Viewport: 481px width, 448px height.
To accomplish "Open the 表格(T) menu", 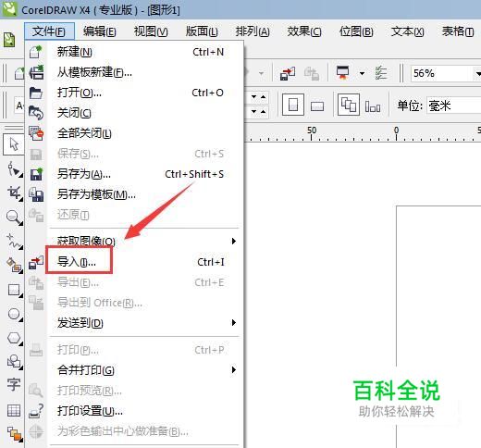I will tap(458, 31).
